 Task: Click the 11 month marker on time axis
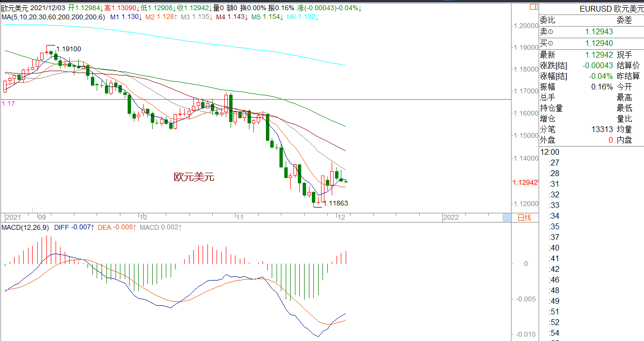(239, 218)
